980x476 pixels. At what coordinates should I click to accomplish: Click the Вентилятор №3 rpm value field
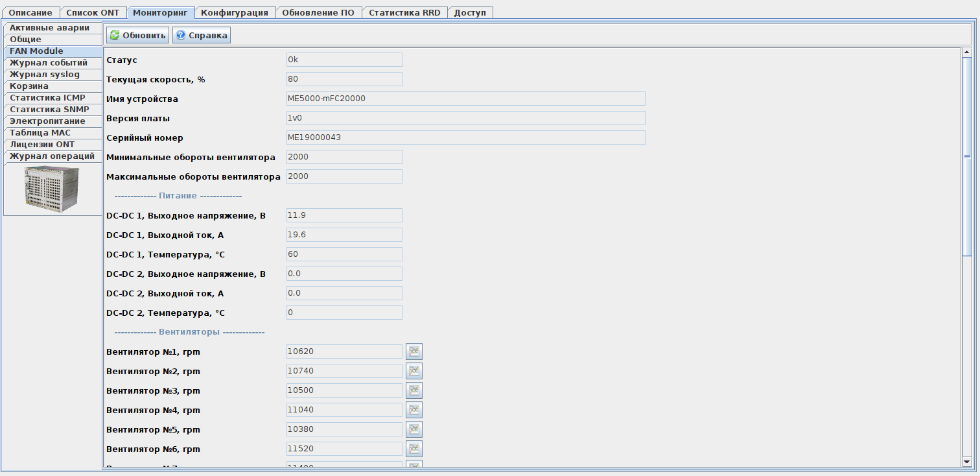point(344,390)
